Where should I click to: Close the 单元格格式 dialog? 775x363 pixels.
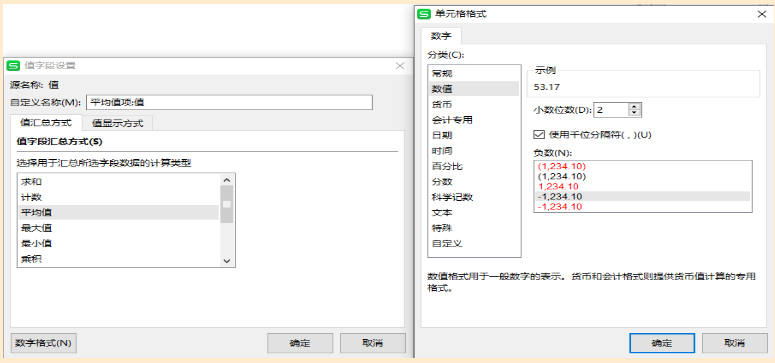tap(762, 14)
